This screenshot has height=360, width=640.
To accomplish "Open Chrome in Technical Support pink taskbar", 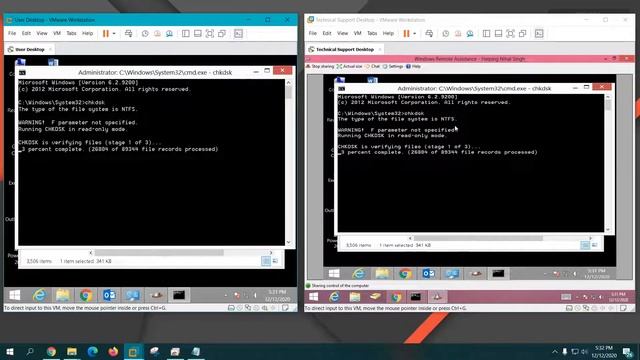I will click(396, 297).
